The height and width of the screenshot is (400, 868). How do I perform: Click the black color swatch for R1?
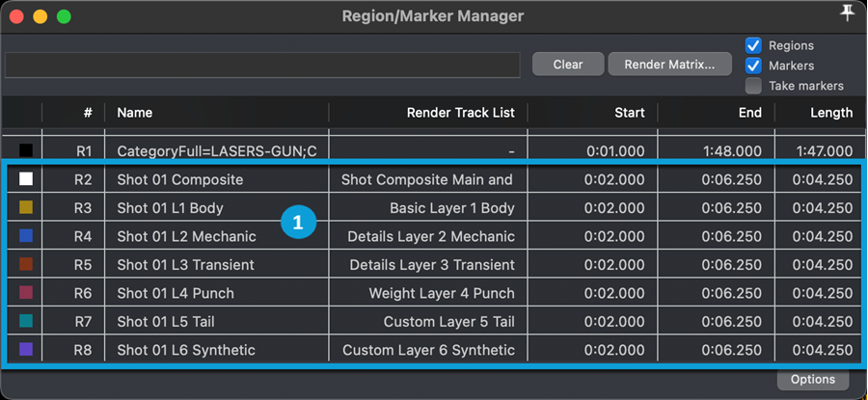[26, 150]
